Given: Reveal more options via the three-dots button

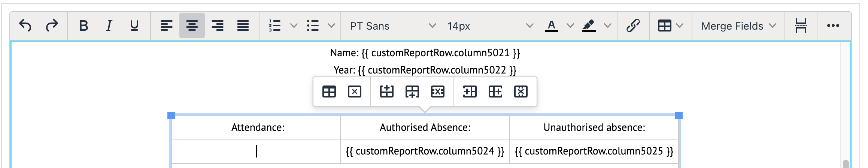Looking at the screenshot, I should coord(833,25).
